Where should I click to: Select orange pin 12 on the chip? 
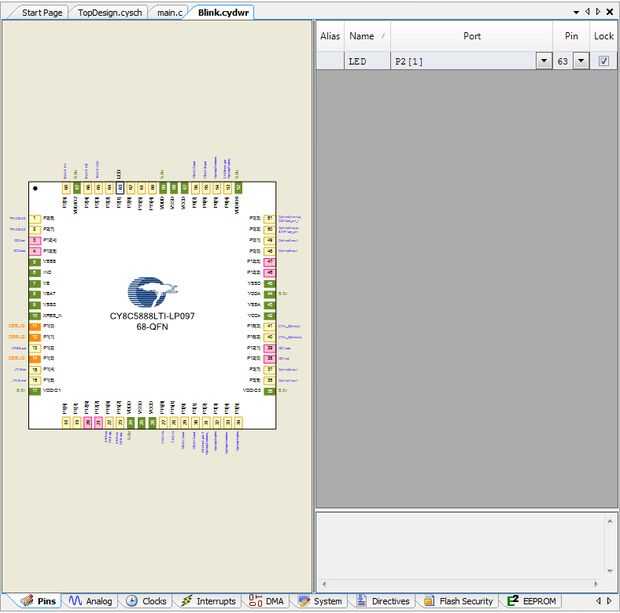coord(35,337)
